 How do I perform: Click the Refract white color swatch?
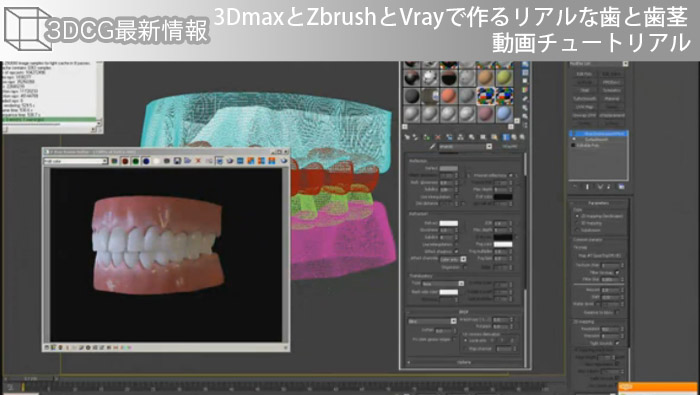[449, 223]
